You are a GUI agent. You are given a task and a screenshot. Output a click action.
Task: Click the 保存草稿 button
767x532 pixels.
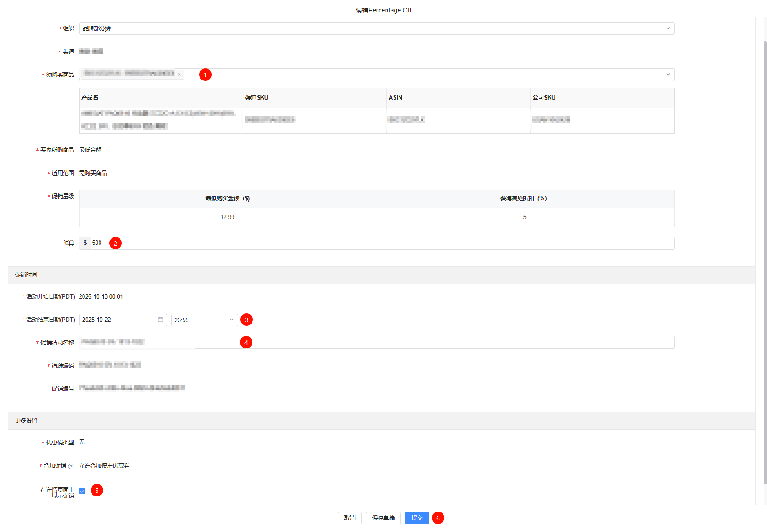(383, 518)
